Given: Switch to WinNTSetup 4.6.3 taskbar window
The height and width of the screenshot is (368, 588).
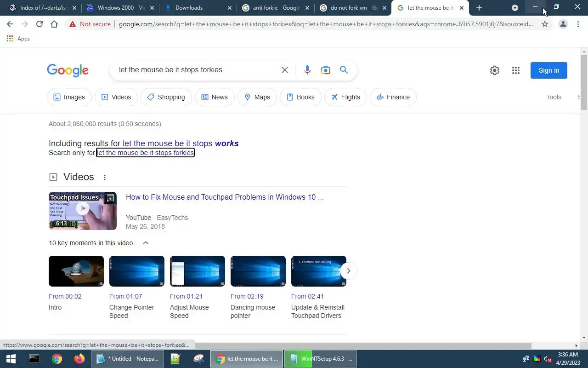Looking at the screenshot, I should [321, 359].
